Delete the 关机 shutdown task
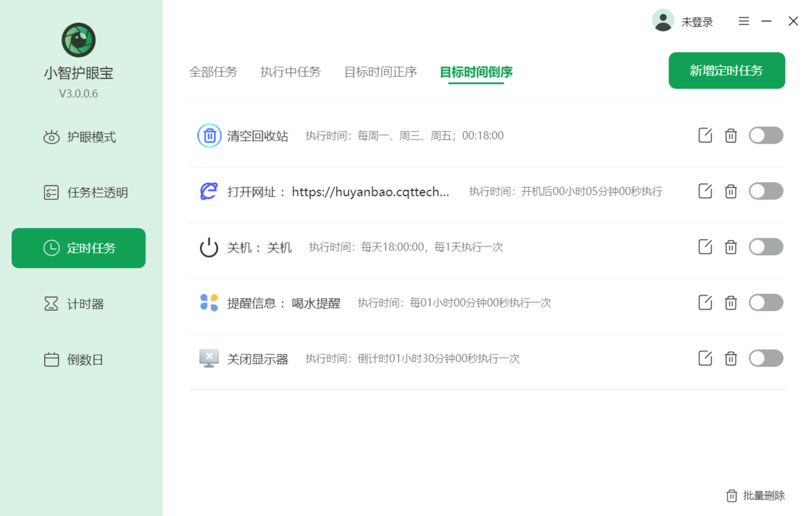This screenshot has height=516, width=812. [x=731, y=246]
